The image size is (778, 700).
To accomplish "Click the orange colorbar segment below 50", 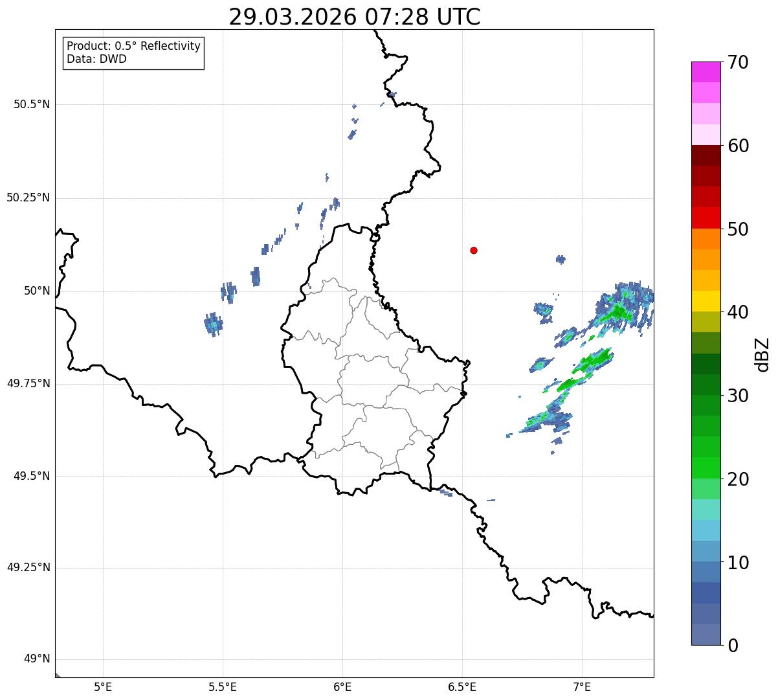I will 706,239.
